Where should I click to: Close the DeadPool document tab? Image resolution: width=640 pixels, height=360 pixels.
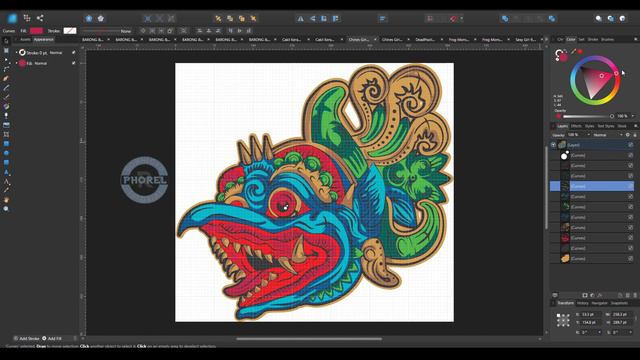442,40
